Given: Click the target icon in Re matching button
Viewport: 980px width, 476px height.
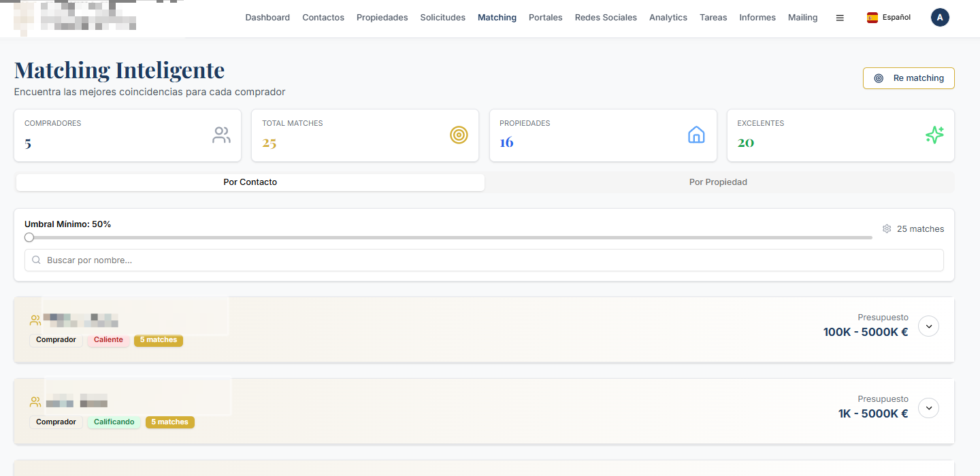Looking at the screenshot, I should pos(879,78).
